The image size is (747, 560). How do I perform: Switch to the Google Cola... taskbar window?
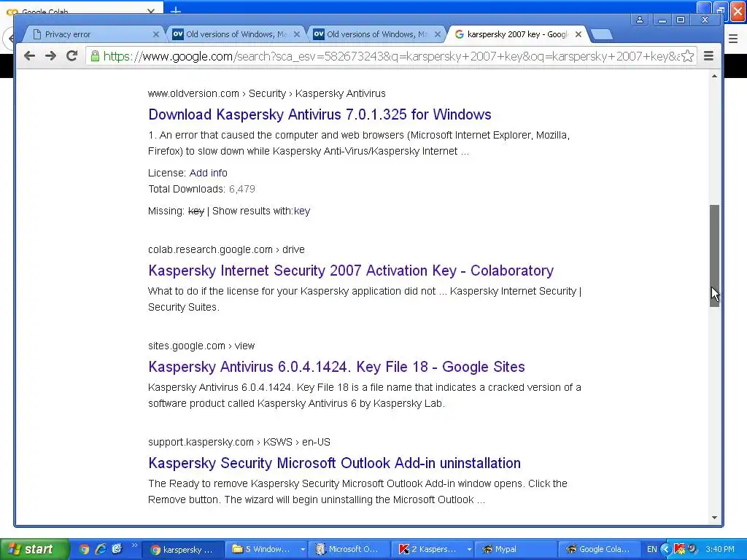(600, 550)
